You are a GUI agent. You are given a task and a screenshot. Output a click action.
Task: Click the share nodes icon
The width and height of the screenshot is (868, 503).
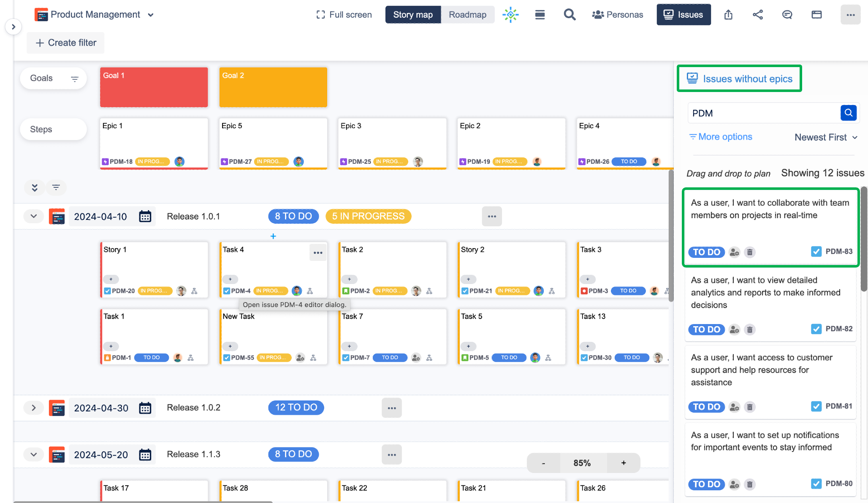758,15
